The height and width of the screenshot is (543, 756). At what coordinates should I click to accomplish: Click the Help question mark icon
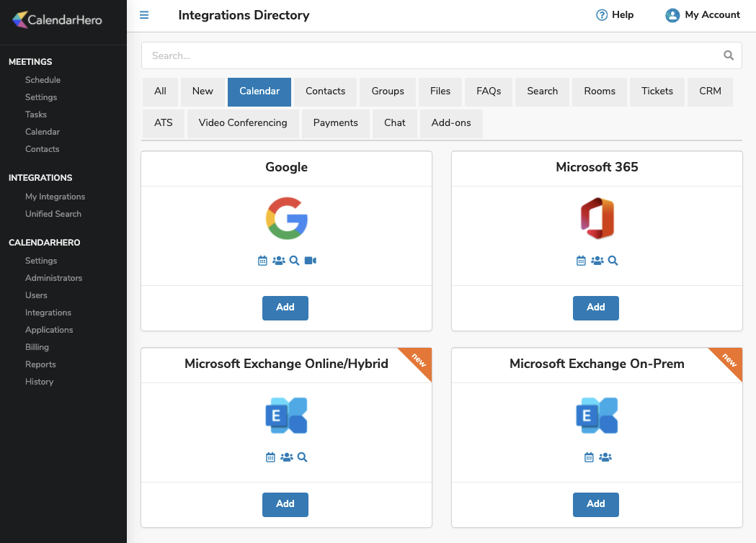pos(602,15)
